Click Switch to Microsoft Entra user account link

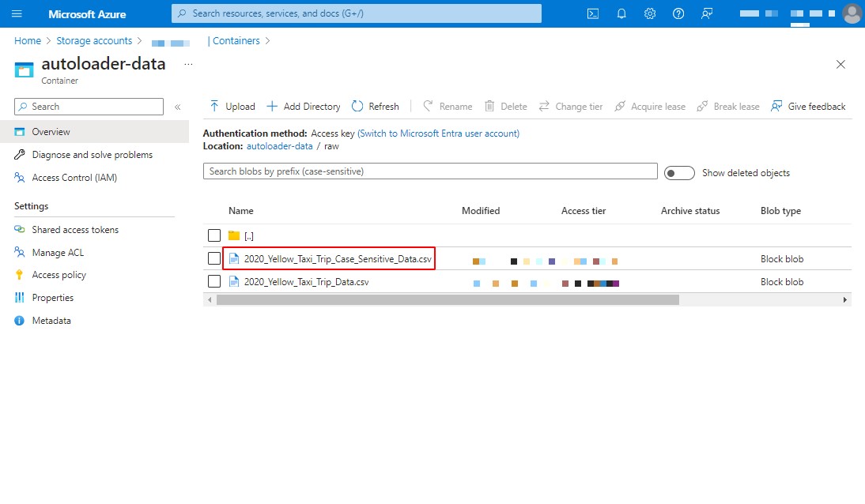(438, 134)
